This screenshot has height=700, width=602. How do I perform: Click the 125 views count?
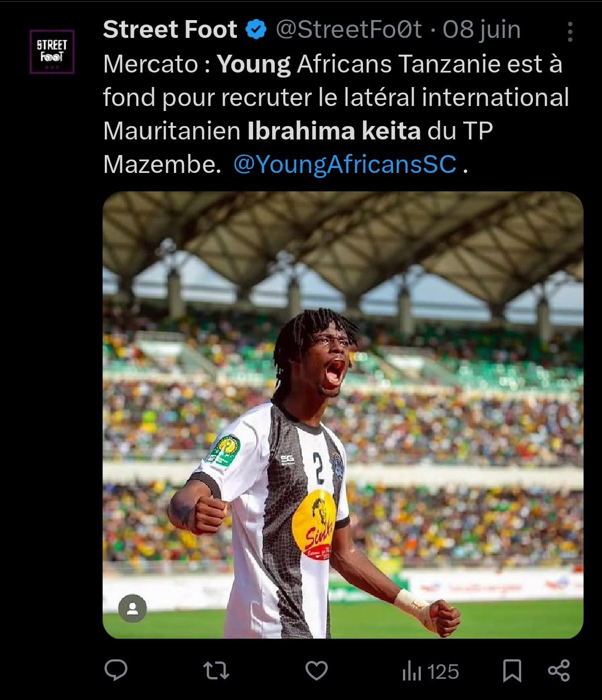444,672
